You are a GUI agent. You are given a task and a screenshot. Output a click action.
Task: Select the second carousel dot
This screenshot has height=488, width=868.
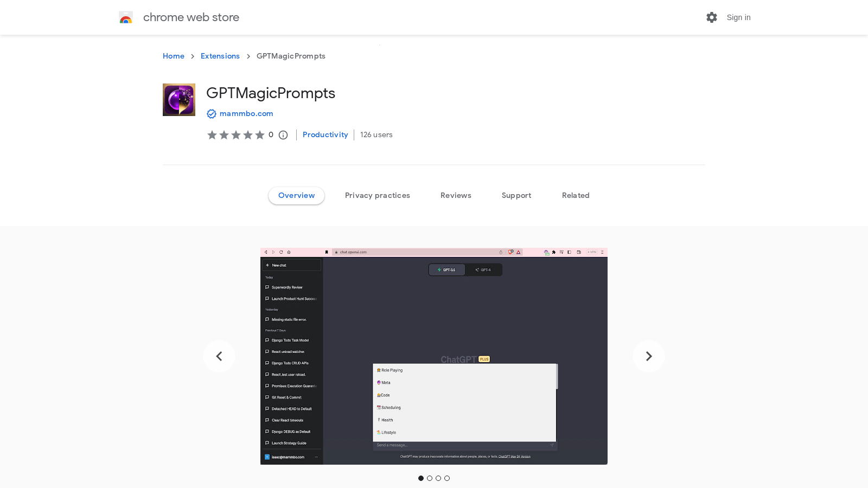[x=430, y=478]
